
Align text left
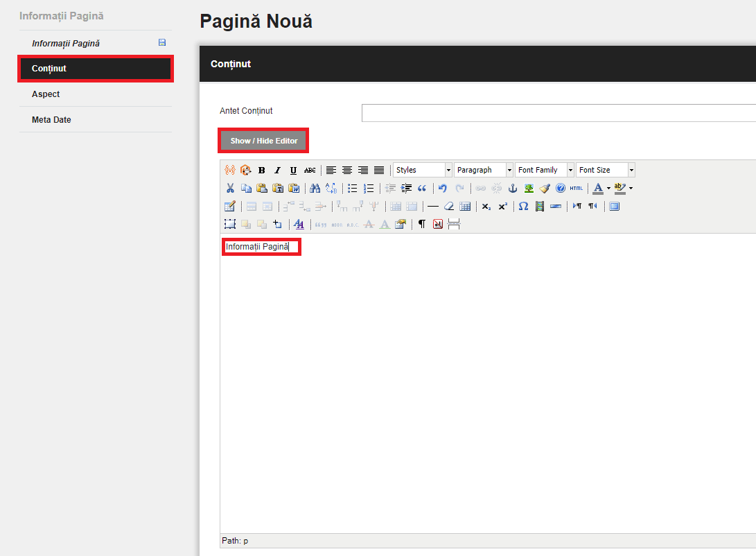point(331,171)
